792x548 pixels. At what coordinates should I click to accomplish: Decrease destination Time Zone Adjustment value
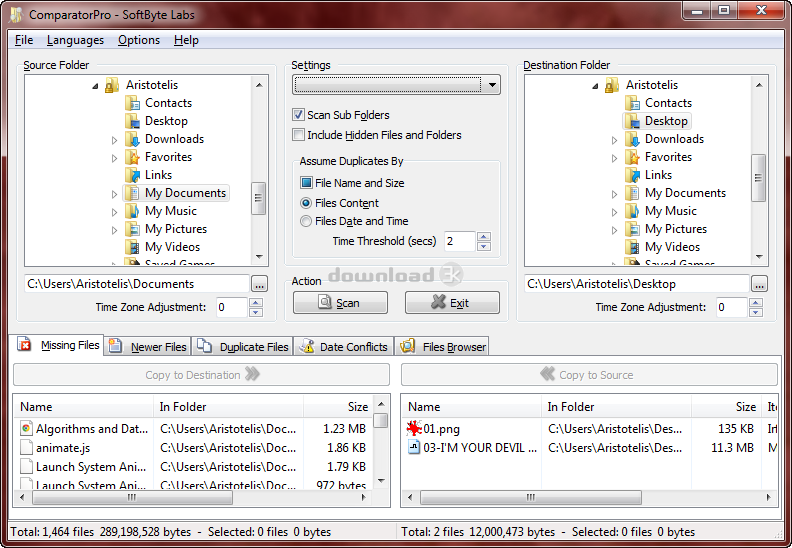[x=756, y=312]
